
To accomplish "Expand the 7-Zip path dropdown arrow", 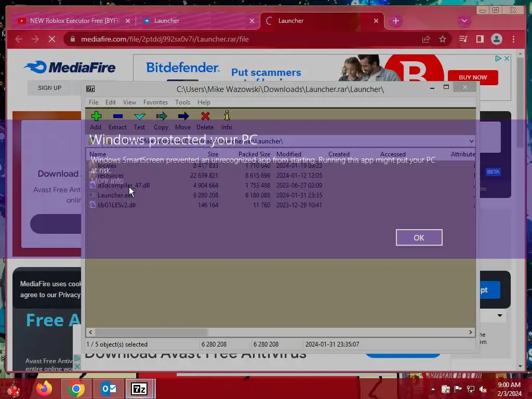I will [x=471, y=141].
